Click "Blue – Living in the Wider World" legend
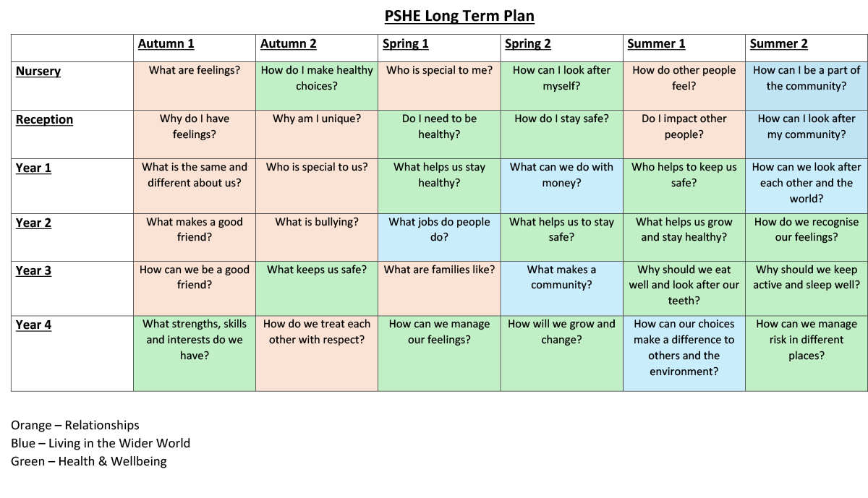This screenshot has height=498, width=868. [101, 443]
